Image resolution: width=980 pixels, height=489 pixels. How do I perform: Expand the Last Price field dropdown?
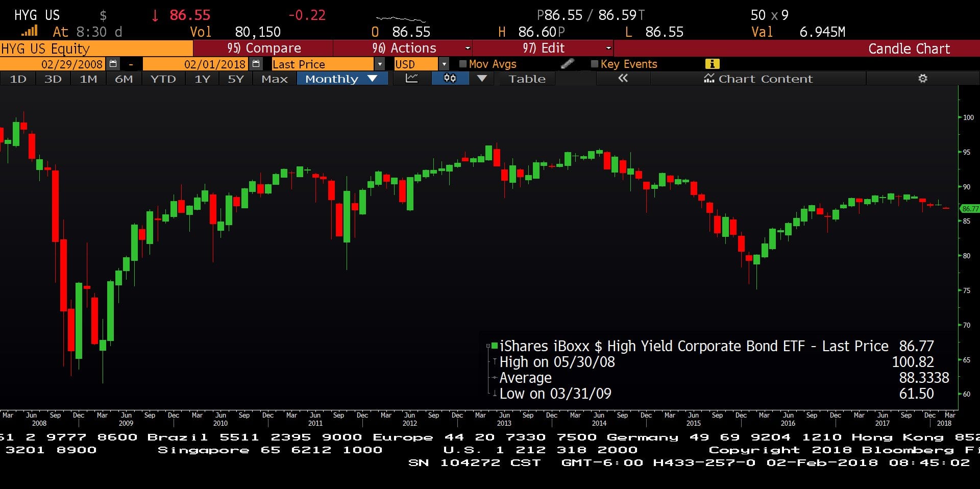(379, 64)
